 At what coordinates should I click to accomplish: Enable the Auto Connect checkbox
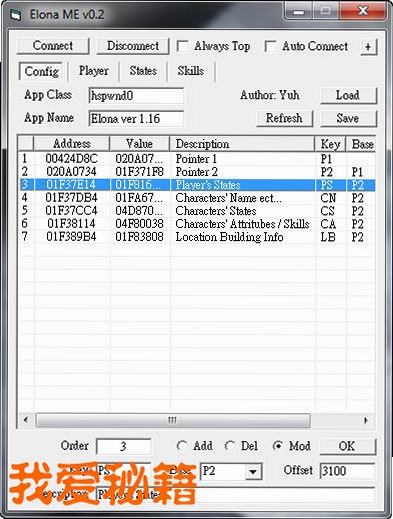[270, 46]
